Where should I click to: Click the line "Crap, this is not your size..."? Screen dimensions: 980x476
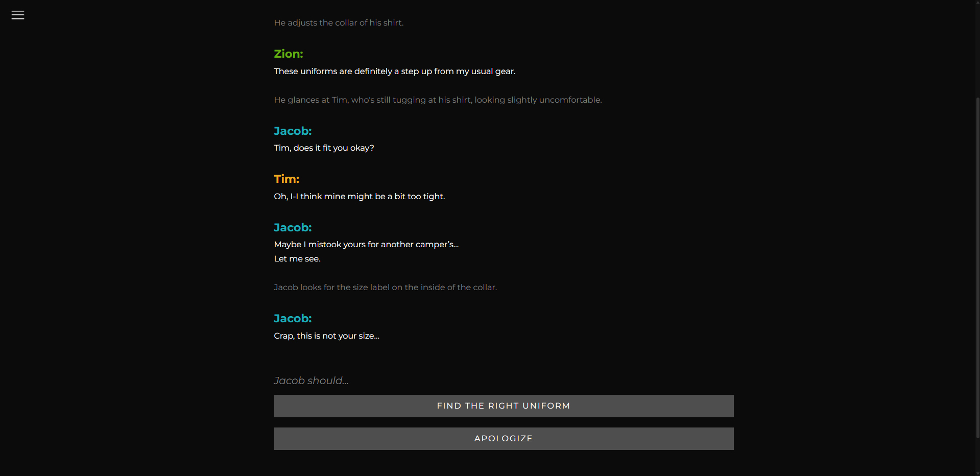pyautogui.click(x=326, y=336)
